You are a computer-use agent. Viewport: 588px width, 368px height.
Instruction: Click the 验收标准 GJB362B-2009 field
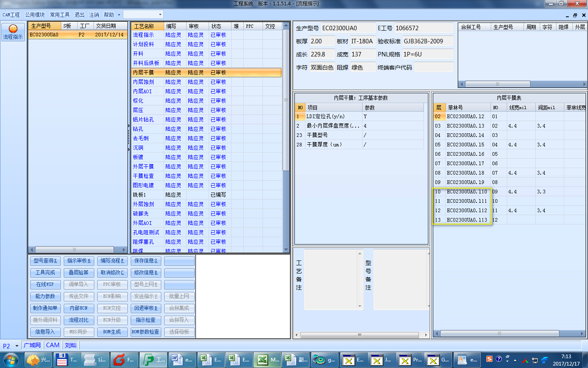point(428,41)
